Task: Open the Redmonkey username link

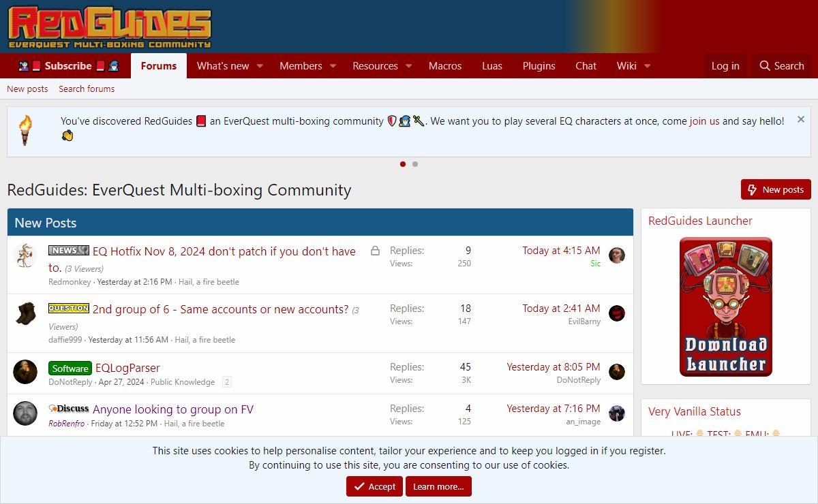Action: click(x=70, y=282)
